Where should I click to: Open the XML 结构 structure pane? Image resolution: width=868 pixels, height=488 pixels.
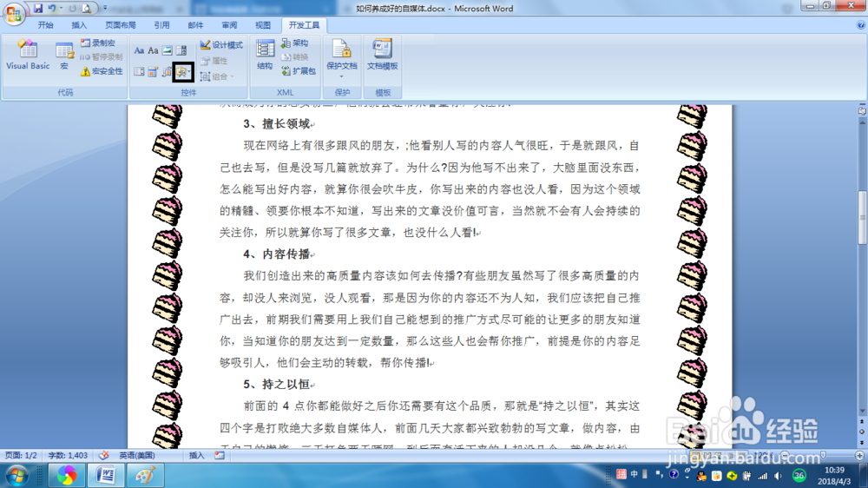point(265,55)
